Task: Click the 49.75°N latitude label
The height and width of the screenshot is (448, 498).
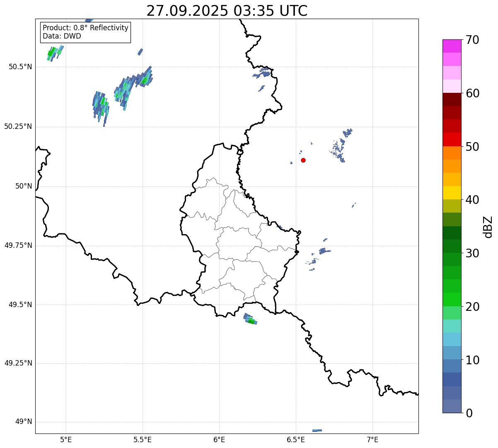Action: [18, 246]
